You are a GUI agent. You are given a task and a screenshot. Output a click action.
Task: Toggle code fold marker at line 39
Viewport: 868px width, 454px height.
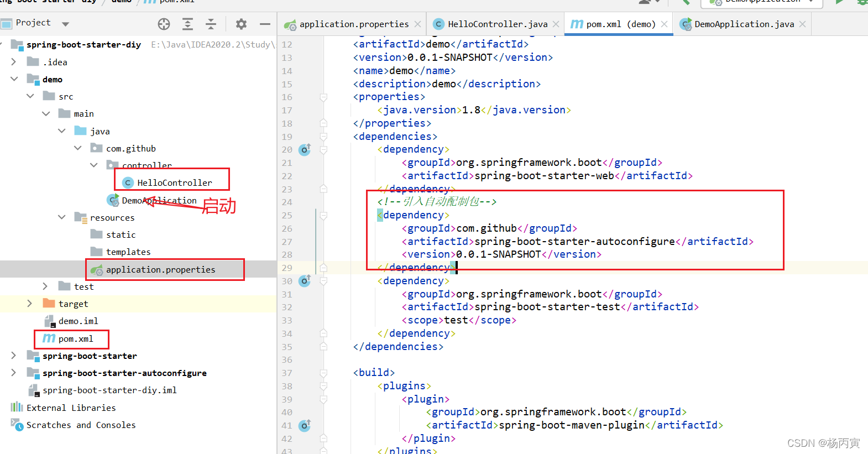(x=323, y=399)
